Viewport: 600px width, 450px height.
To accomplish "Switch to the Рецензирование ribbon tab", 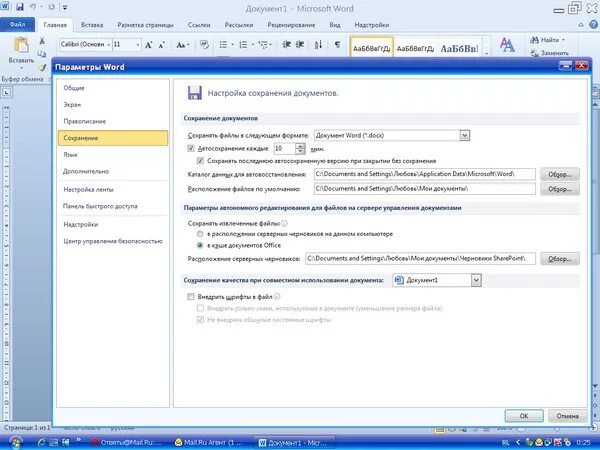I will 291,25.
